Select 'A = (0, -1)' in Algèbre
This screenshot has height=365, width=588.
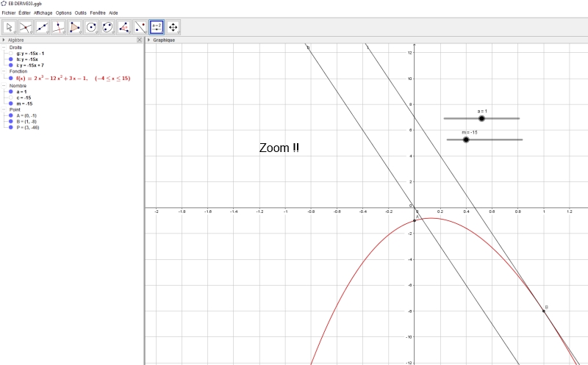(26, 115)
